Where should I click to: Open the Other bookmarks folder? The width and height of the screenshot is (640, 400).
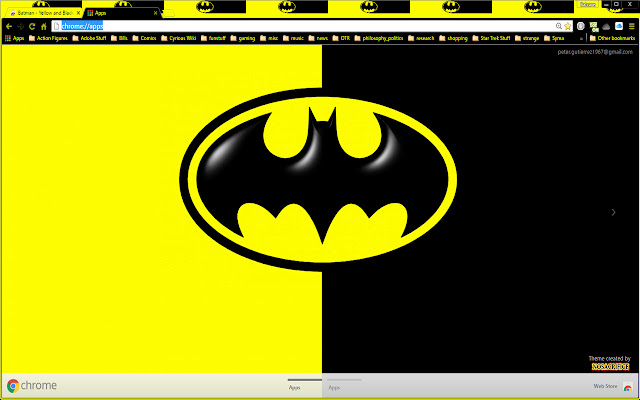pos(613,38)
